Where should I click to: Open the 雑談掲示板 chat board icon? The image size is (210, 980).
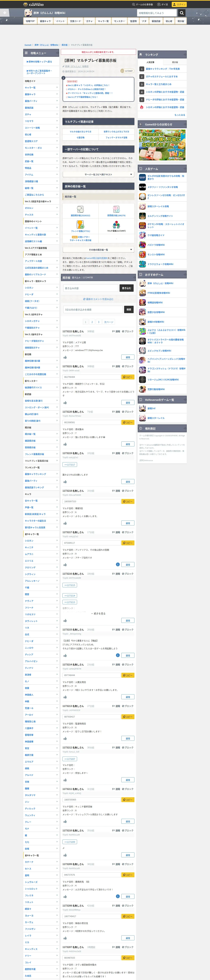click(x=80, y=209)
